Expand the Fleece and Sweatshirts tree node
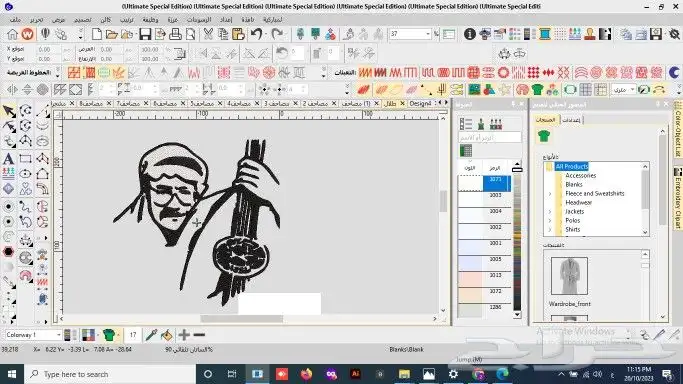The height and width of the screenshot is (384, 683). pos(550,194)
